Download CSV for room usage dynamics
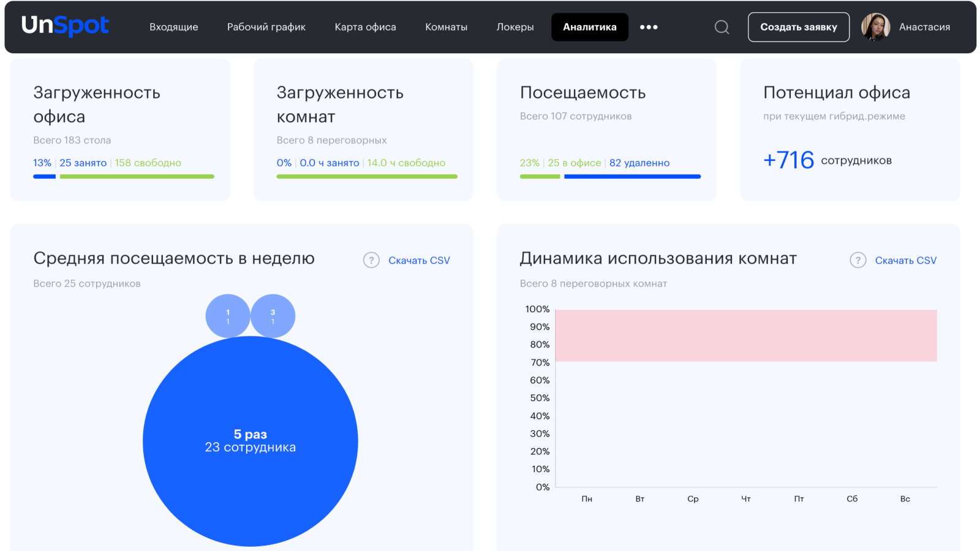Viewport: 980px width, 551px height. point(905,260)
